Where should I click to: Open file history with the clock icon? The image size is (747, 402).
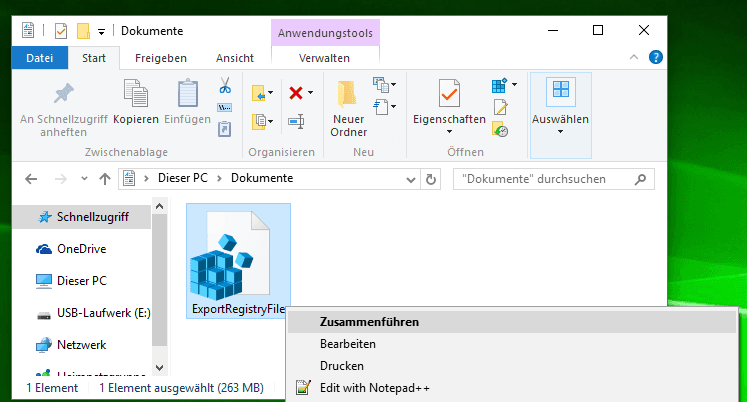(500, 129)
